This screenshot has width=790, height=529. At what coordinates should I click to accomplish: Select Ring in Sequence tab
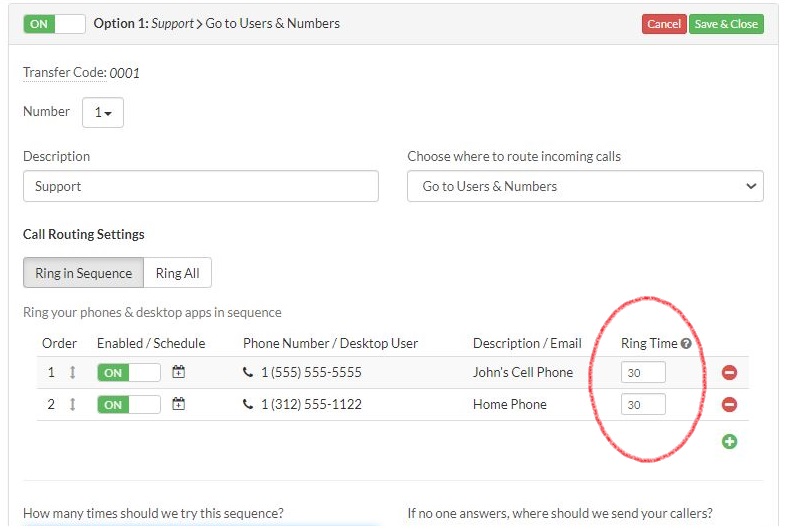tap(83, 273)
